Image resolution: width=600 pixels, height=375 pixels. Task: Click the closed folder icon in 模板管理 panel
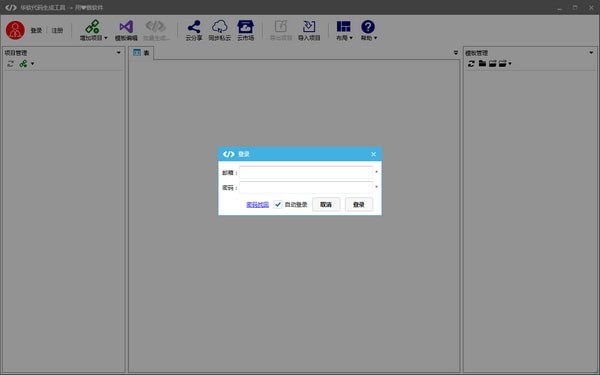pos(482,63)
